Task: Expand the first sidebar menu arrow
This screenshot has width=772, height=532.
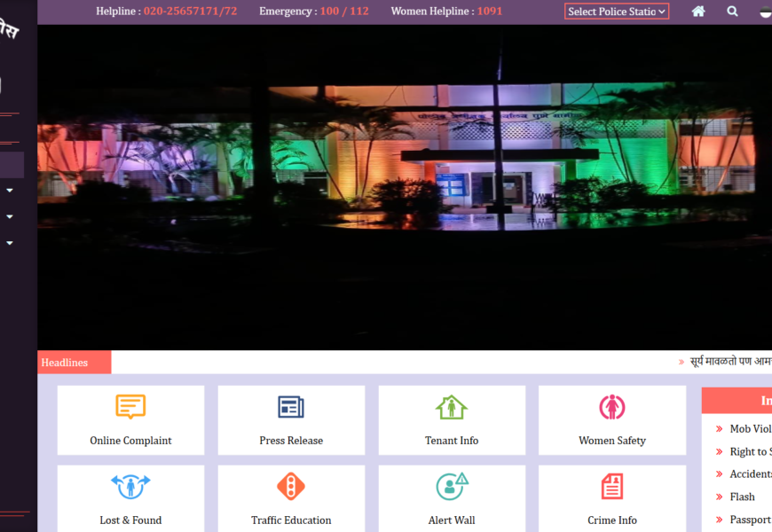Action: [10, 190]
